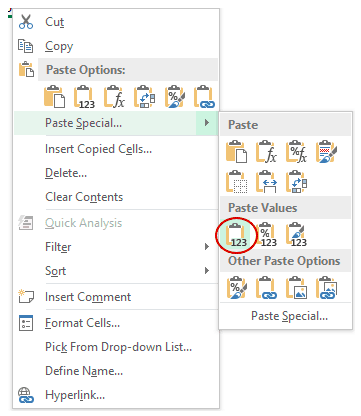Click Values (123) icon in Paste Options row
Image resolution: width=361 pixels, height=416 pixels.
click(84, 97)
